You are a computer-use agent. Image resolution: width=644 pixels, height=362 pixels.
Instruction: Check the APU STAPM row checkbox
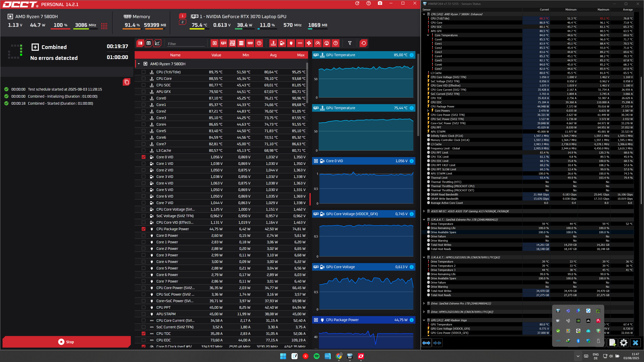[144, 314]
